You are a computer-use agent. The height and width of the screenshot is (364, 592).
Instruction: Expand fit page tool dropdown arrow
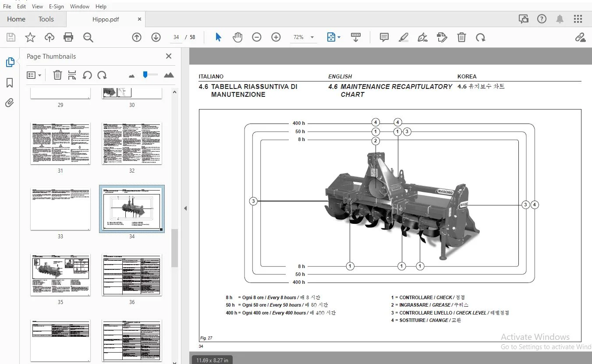[339, 38]
